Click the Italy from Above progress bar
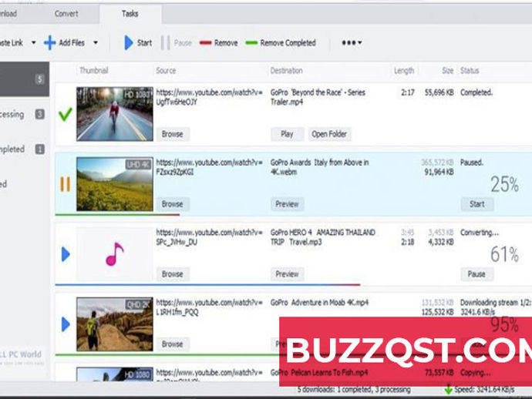 click(117, 215)
